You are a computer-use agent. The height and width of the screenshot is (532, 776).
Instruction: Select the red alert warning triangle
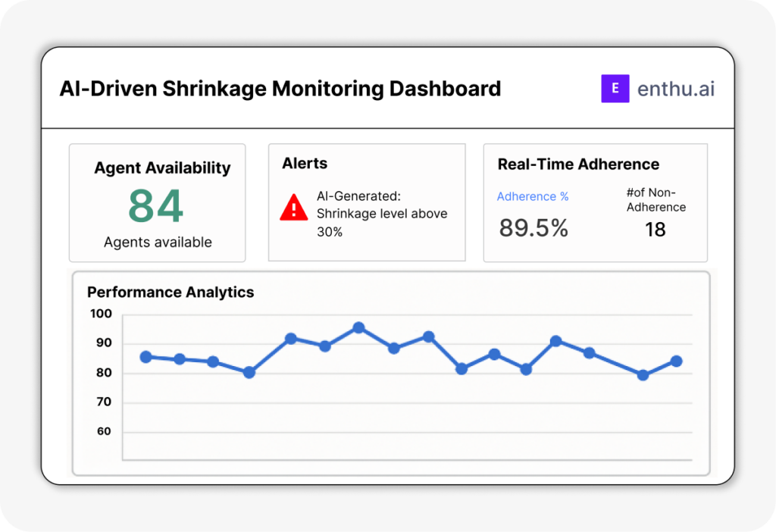[293, 206]
